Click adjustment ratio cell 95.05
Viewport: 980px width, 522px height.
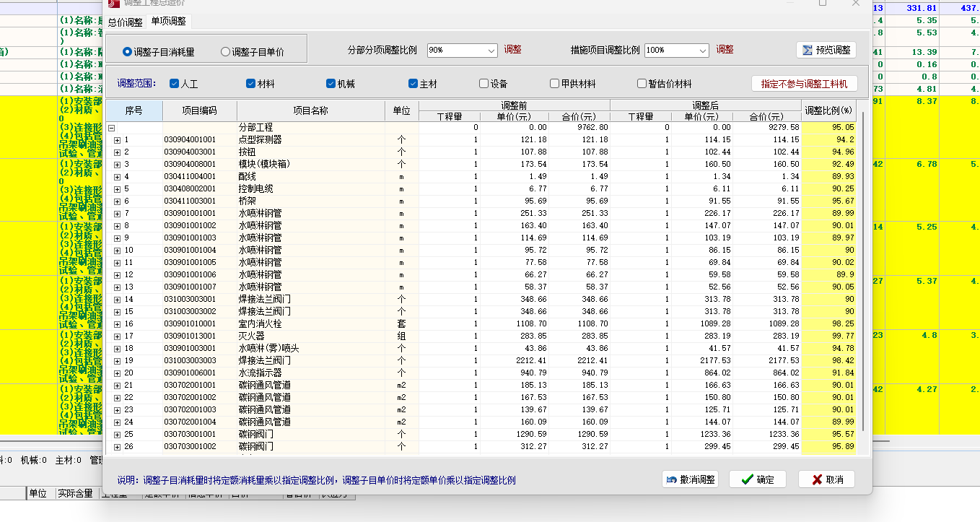coord(829,128)
